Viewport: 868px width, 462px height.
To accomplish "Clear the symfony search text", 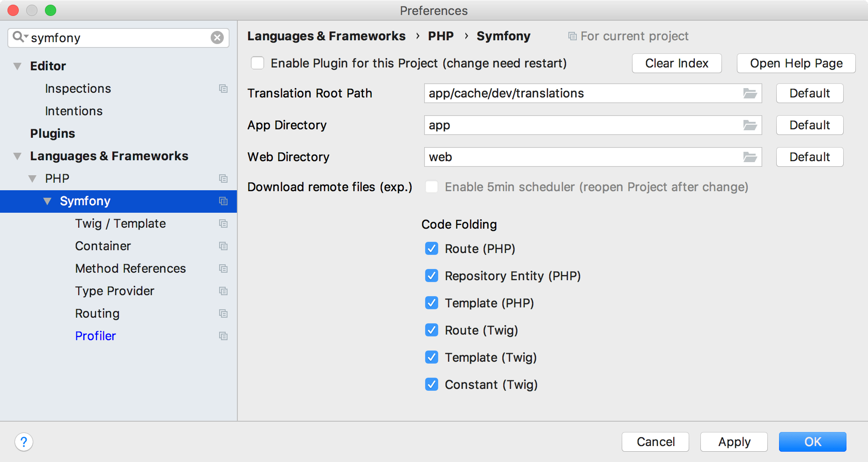I will (217, 37).
